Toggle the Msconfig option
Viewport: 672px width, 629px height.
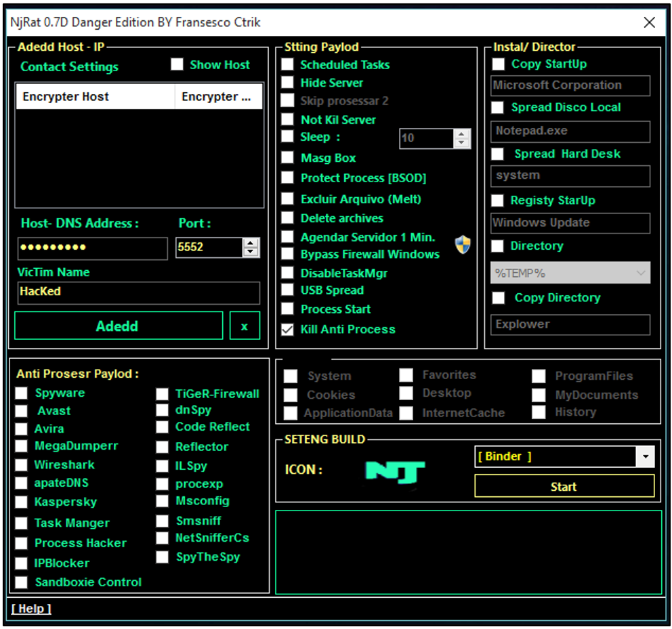point(162,501)
